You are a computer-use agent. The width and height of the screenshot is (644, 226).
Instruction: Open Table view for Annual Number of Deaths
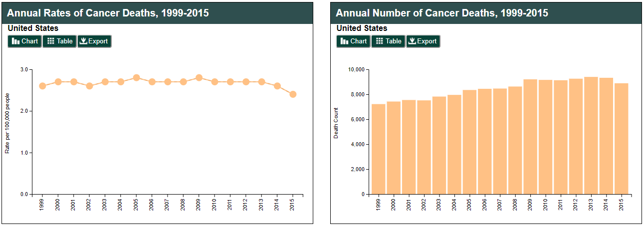[x=388, y=41]
